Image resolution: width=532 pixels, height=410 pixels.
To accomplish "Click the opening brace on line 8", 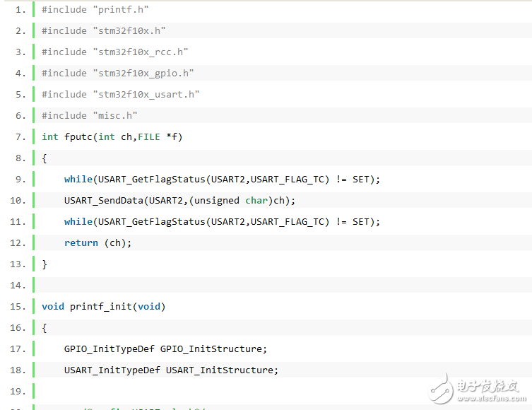I will coord(44,158).
